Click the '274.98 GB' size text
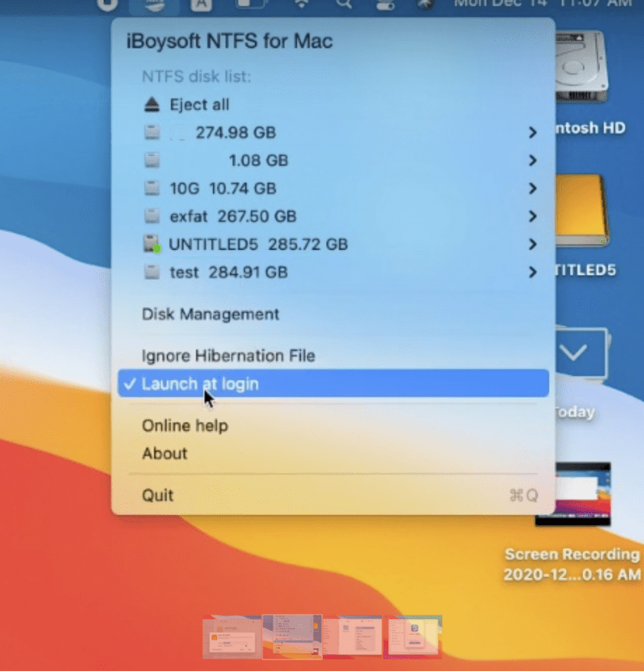644x671 pixels. 236,133
